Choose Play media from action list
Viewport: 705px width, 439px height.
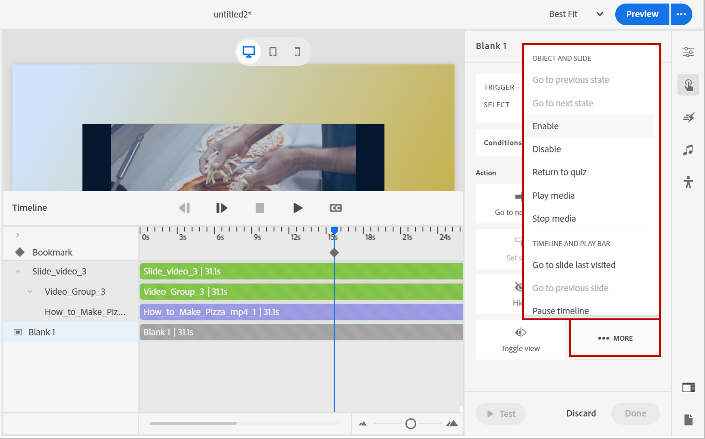553,196
